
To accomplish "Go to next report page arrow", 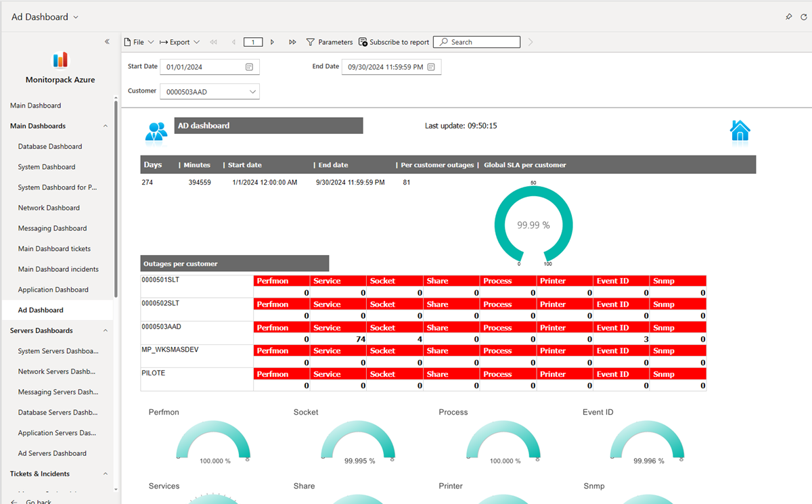I will point(272,42).
